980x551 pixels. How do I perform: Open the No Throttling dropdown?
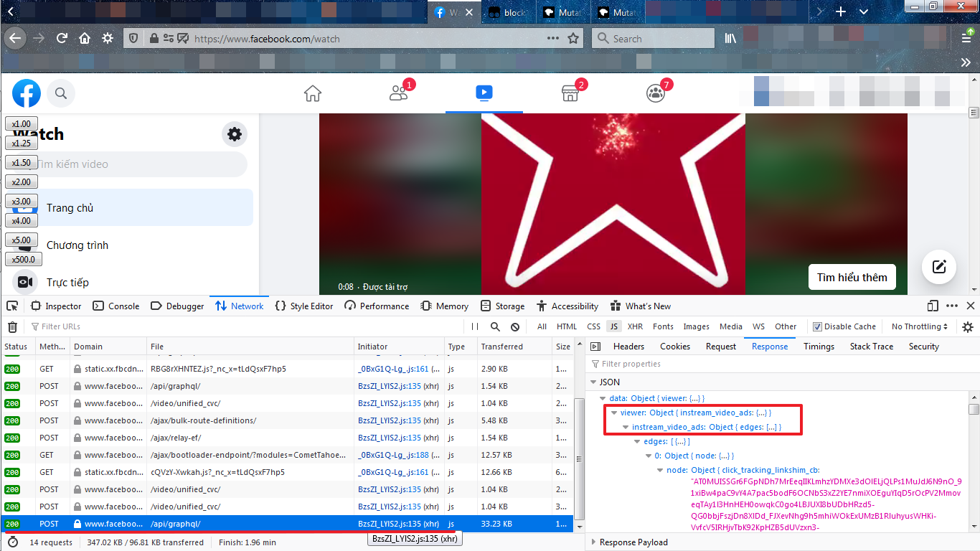coord(920,326)
